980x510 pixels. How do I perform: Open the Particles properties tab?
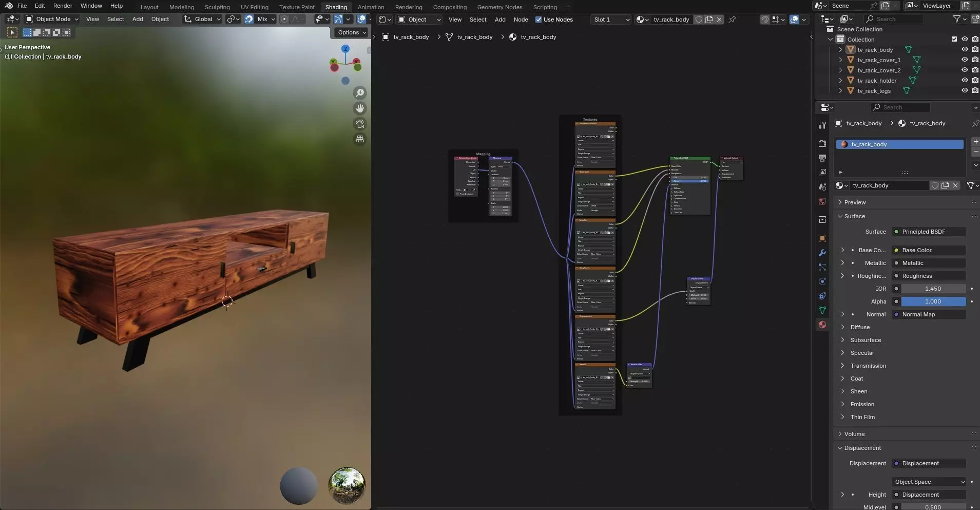[x=822, y=267]
